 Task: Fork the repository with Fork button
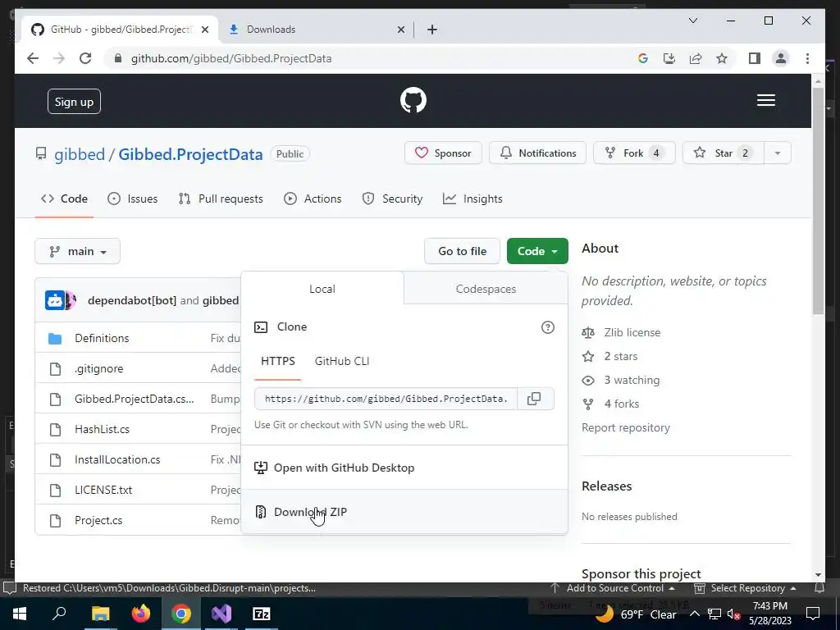pyautogui.click(x=634, y=153)
